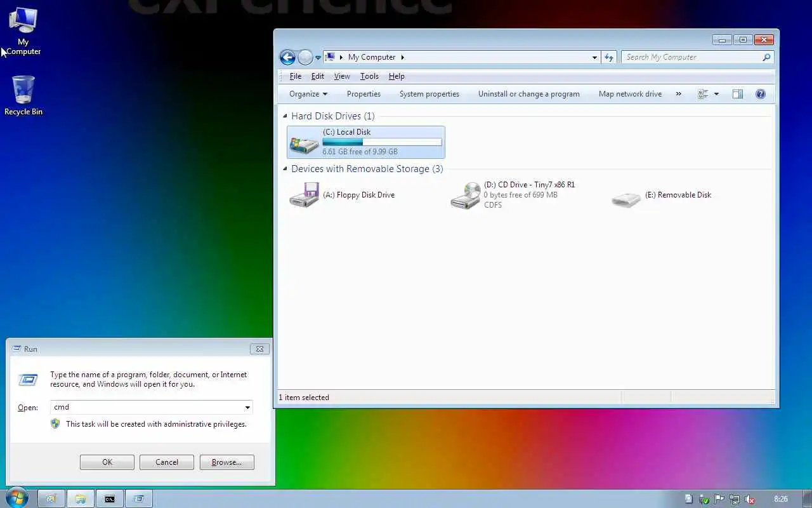Open the Help menu
This screenshot has width=812, height=508.
396,76
